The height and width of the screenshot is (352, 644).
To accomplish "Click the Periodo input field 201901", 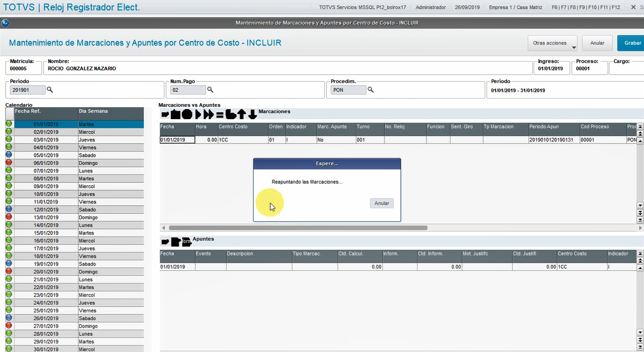I will tap(28, 90).
